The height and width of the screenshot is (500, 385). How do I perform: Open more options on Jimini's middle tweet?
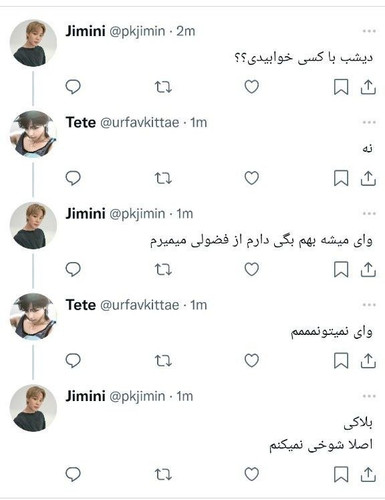pos(369,214)
